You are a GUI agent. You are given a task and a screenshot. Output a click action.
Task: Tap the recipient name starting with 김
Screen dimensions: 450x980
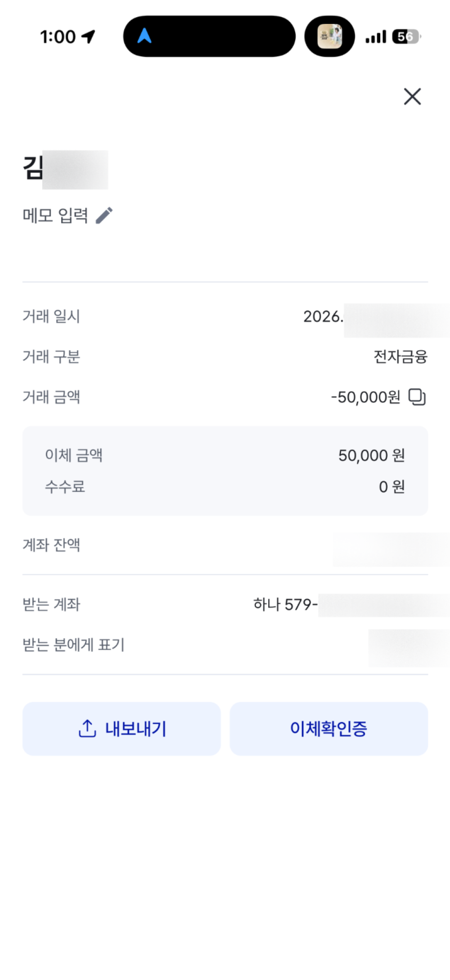pyautogui.click(x=65, y=169)
